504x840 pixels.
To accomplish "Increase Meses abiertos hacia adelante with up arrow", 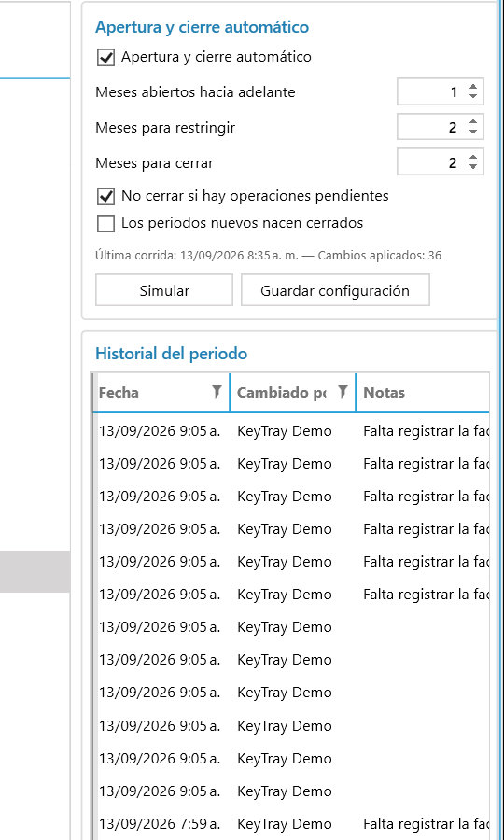I will pyautogui.click(x=473, y=87).
